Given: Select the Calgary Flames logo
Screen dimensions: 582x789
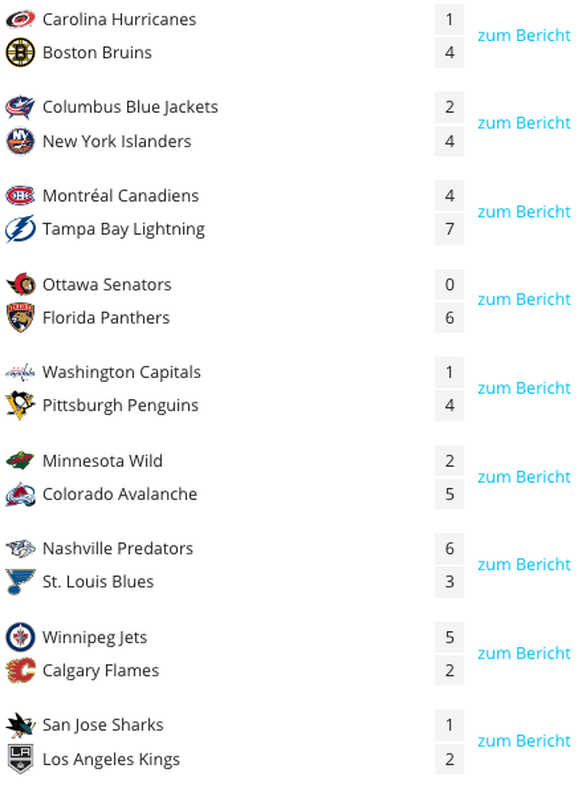Looking at the screenshot, I should click(x=20, y=670).
